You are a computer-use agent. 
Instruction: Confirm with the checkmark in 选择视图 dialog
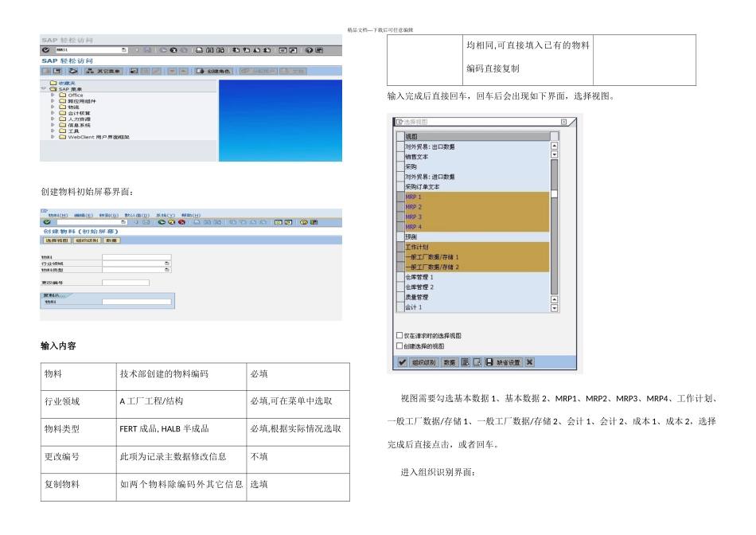coord(402,362)
